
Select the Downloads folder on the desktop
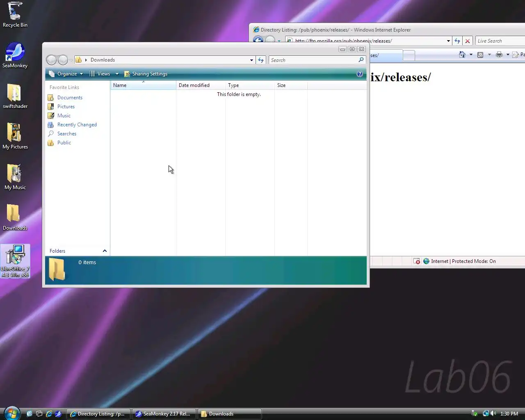click(x=15, y=218)
